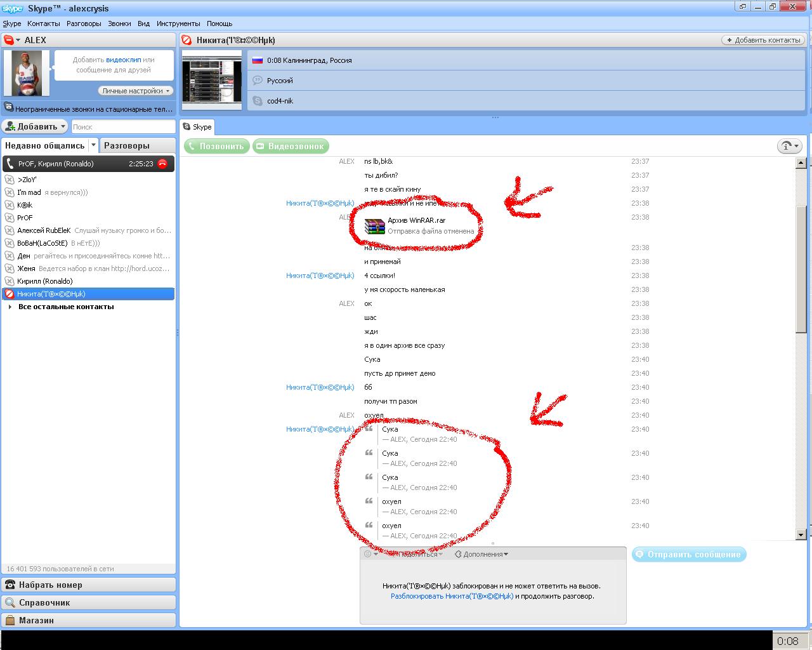This screenshot has height=650, width=812.
Task: Select contact I'm mad
Action: 88,192
